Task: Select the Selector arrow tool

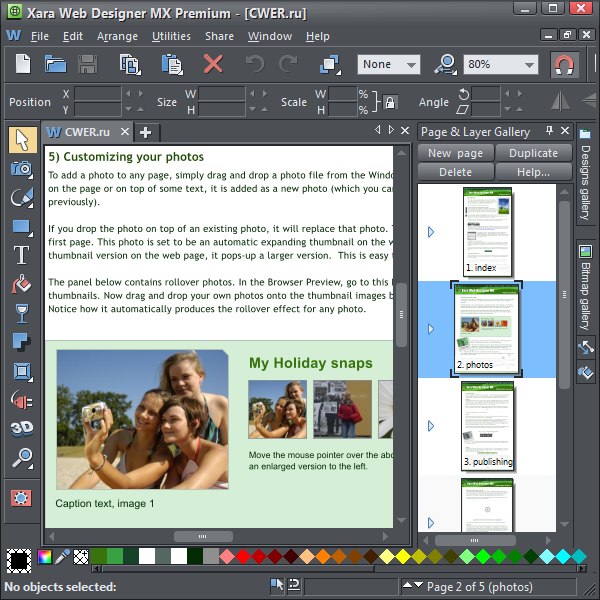Action: click(23, 140)
